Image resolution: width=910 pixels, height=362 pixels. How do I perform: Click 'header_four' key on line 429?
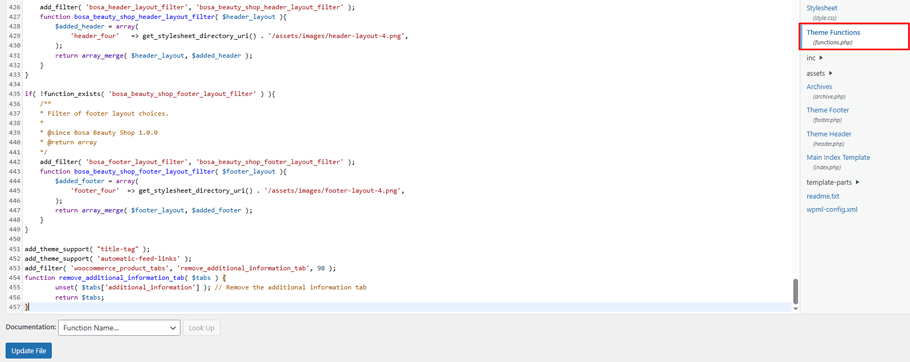pyautogui.click(x=95, y=35)
